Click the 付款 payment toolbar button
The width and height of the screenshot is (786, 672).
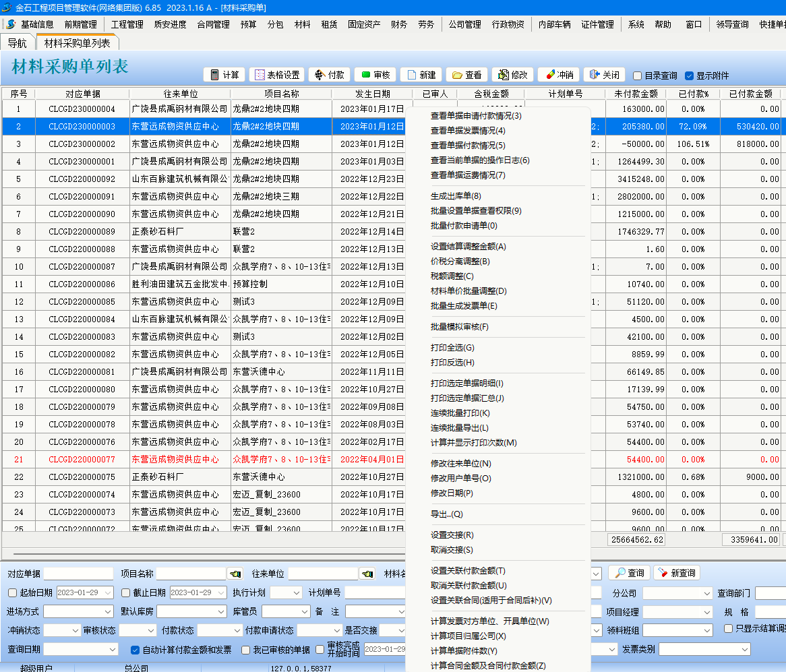pos(330,75)
